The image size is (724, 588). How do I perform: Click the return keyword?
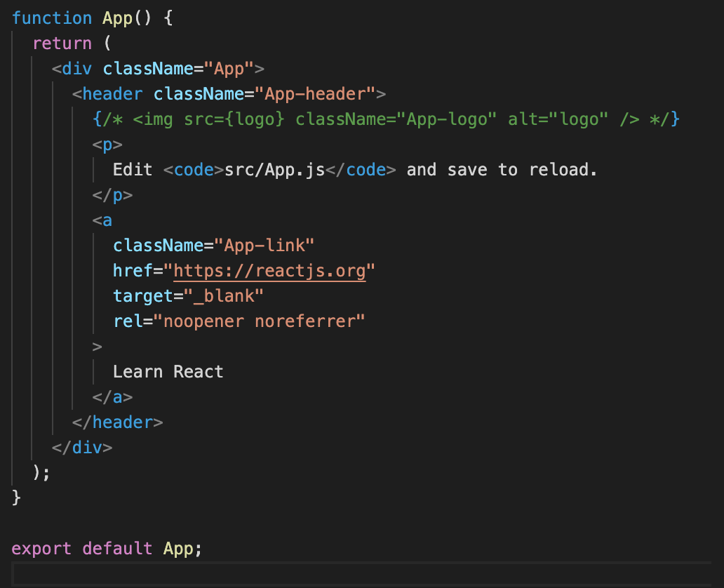(x=62, y=43)
